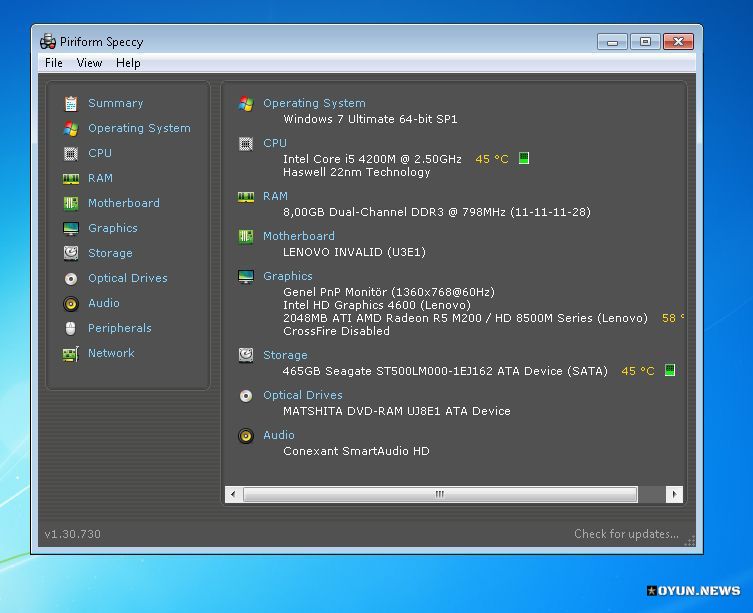Close the Piriform Speccy window
The image size is (753, 613).
[x=678, y=42]
